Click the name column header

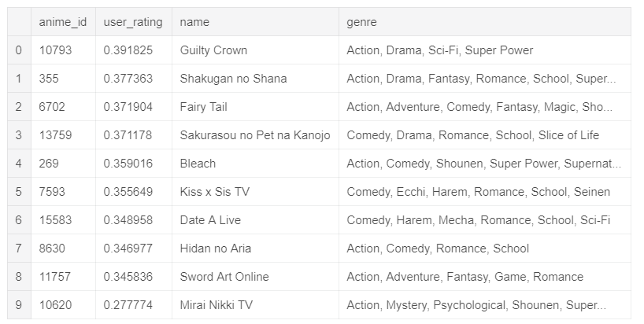coord(194,22)
